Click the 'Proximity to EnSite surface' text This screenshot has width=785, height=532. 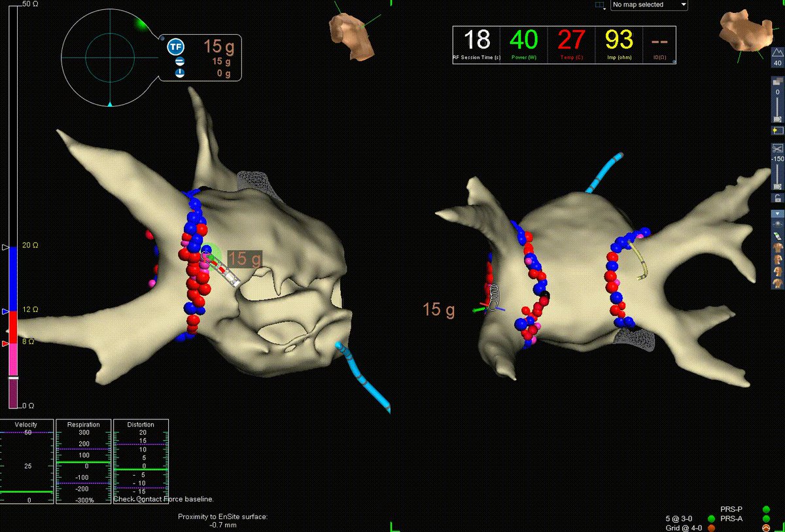point(222,517)
